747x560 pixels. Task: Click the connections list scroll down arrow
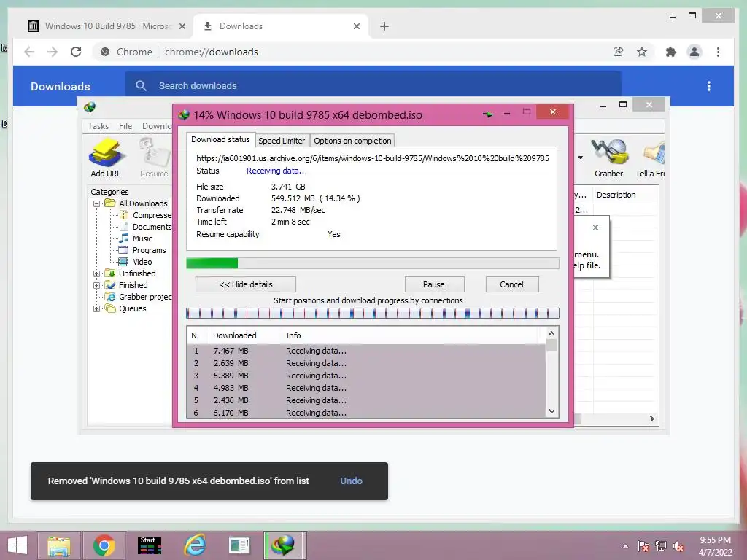(551, 411)
